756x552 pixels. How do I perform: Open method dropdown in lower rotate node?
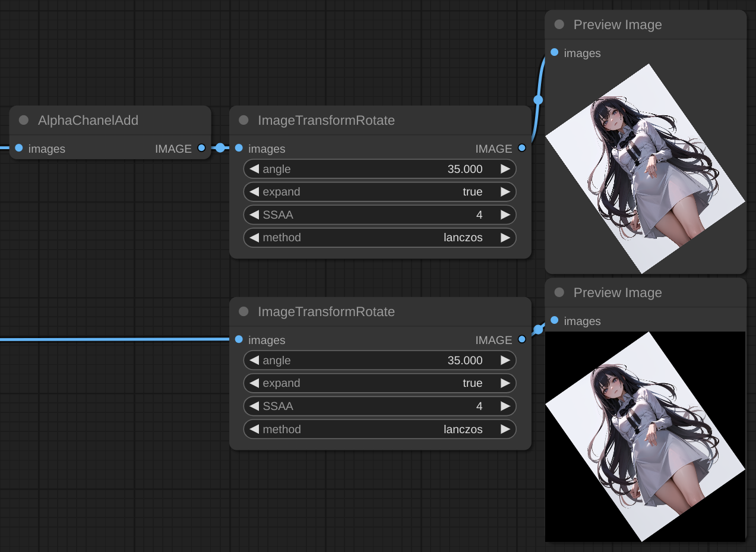tap(380, 429)
